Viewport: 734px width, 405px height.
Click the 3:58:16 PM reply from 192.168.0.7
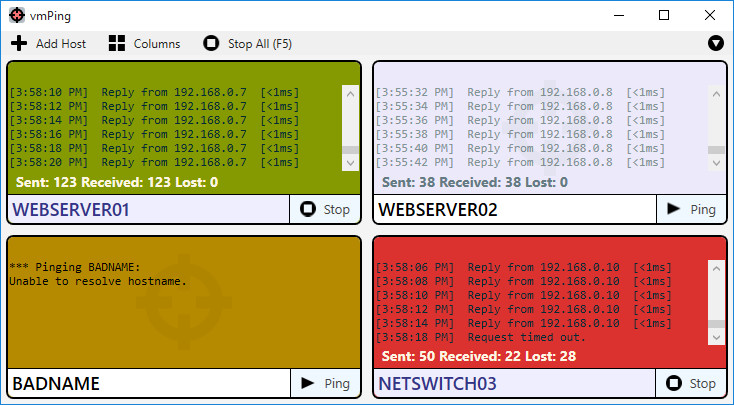[154, 134]
